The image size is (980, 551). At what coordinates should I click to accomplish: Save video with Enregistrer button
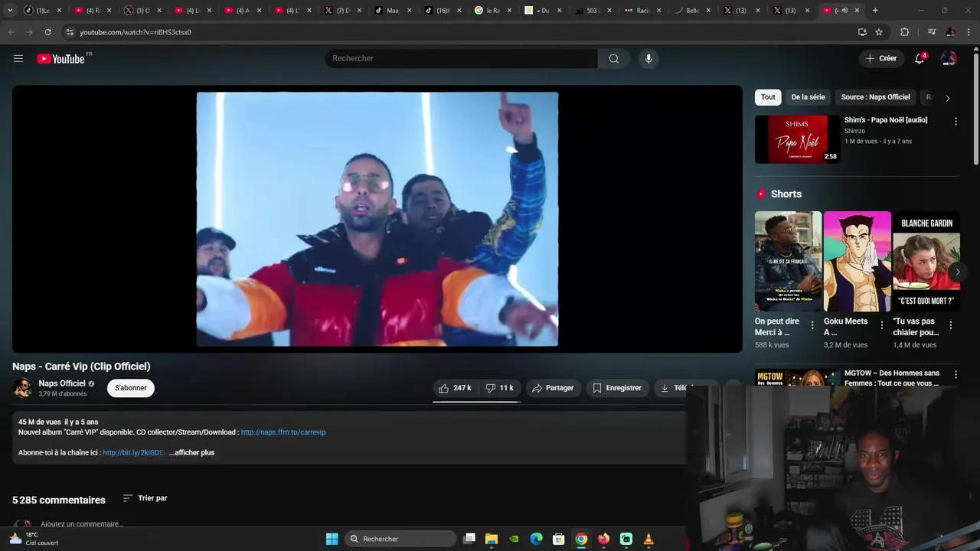coord(617,388)
